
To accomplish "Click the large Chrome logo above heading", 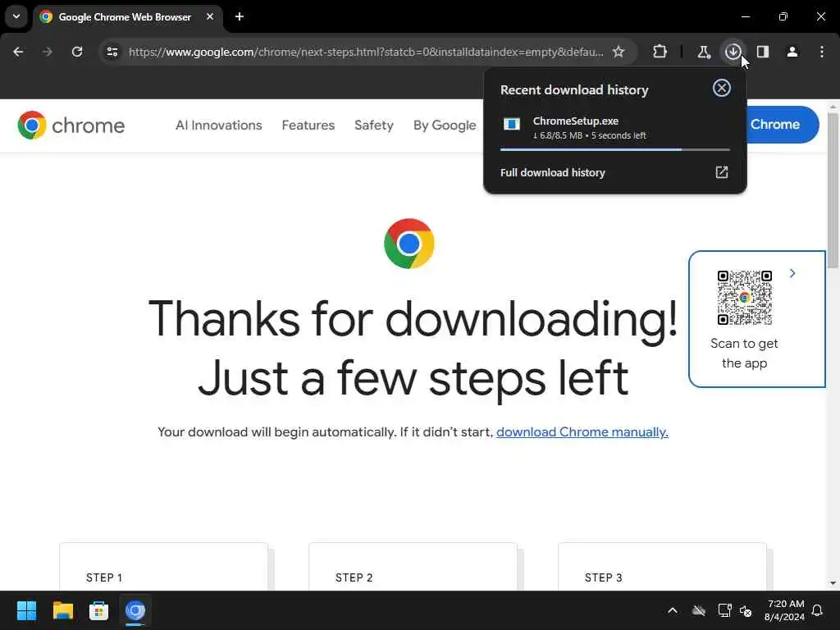I will (409, 244).
